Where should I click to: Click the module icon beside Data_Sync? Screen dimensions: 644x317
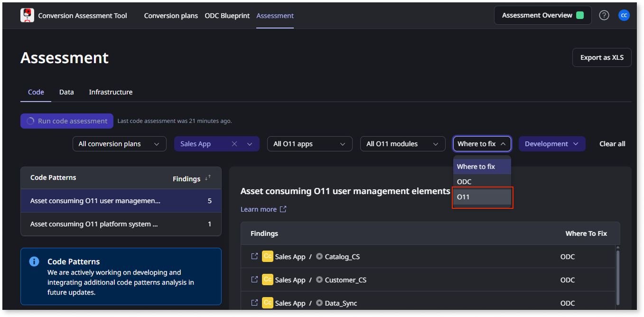(x=319, y=303)
